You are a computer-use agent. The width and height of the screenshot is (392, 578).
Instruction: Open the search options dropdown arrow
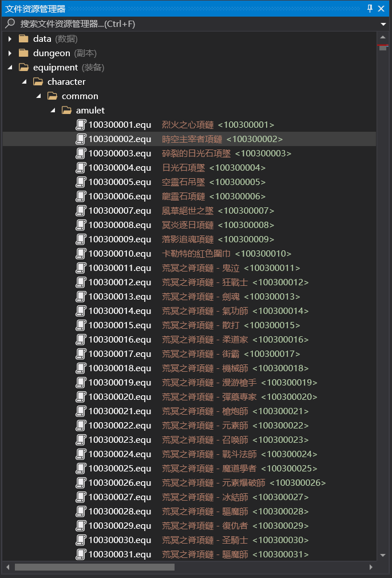point(383,24)
